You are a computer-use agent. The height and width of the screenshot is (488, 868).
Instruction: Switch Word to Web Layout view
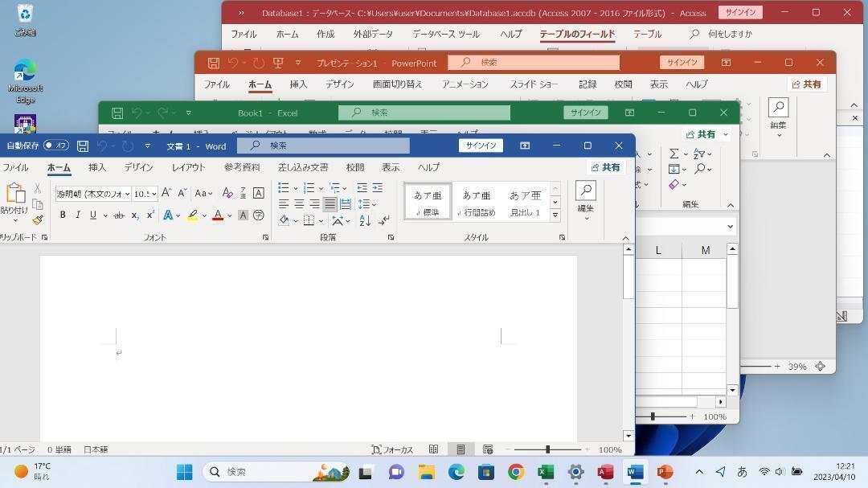[x=488, y=449]
